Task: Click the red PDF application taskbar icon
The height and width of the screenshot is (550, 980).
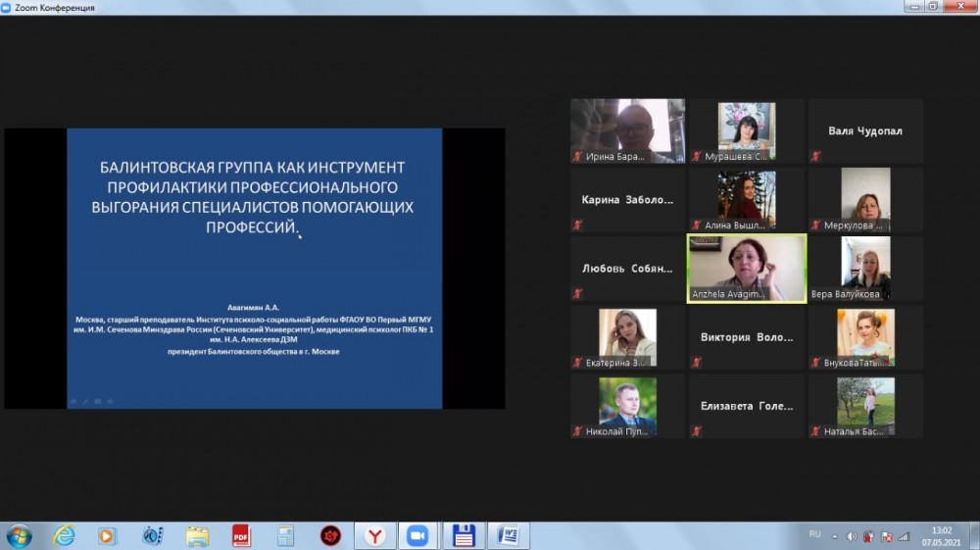Action: 241,535
